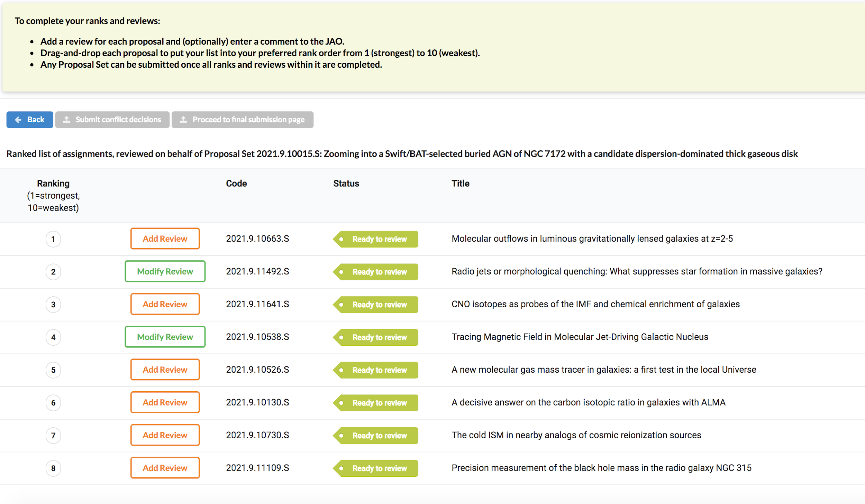865x504 pixels.
Task: Add review for proposal 2021.9.10663.S
Action: (x=165, y=239)
